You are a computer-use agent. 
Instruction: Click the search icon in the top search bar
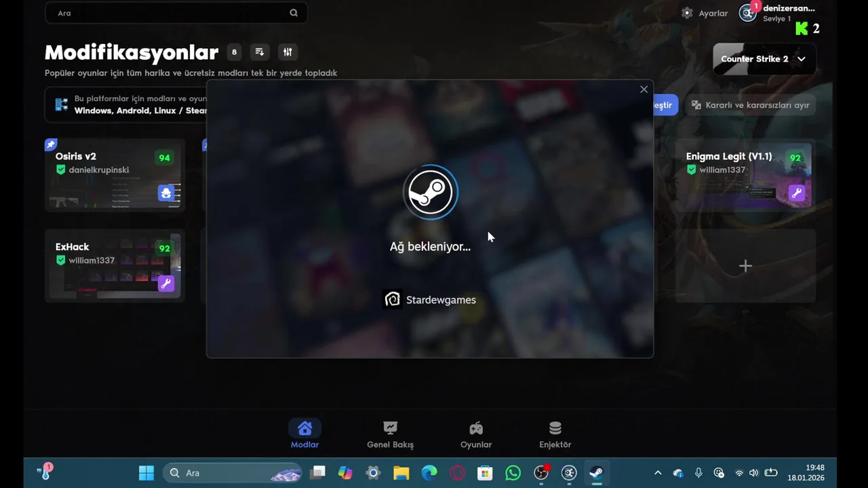[x=294, y=13]
